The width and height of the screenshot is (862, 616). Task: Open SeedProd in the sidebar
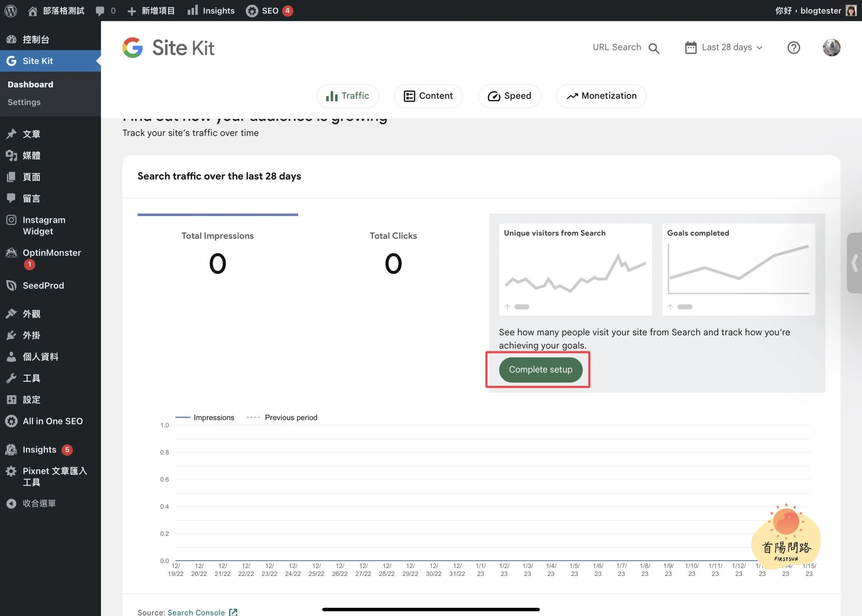click(43, 286)
